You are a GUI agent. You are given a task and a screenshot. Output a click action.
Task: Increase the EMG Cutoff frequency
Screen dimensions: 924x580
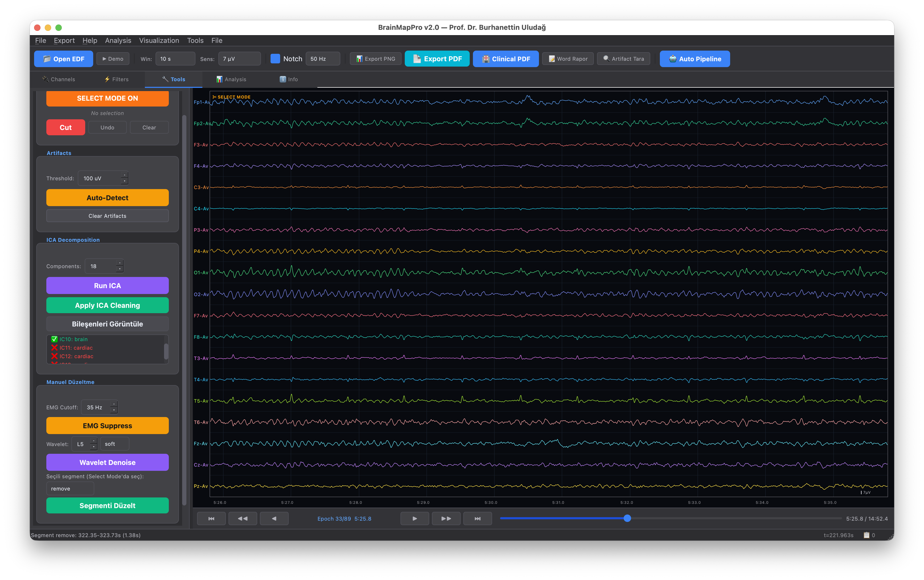click(x=114, y=404)
